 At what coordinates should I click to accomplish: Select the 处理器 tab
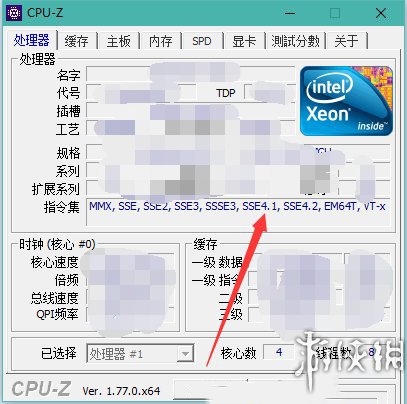pyautogui.click(x=31, y=40)
